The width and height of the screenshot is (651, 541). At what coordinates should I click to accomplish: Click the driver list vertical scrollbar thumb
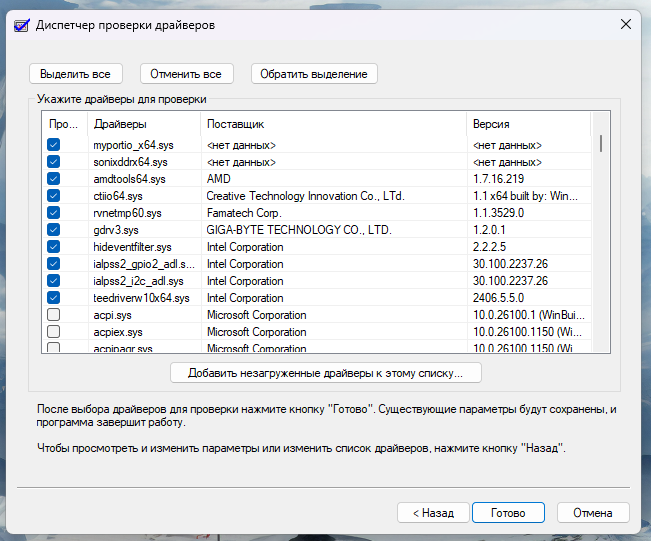(x=601, y=143)
